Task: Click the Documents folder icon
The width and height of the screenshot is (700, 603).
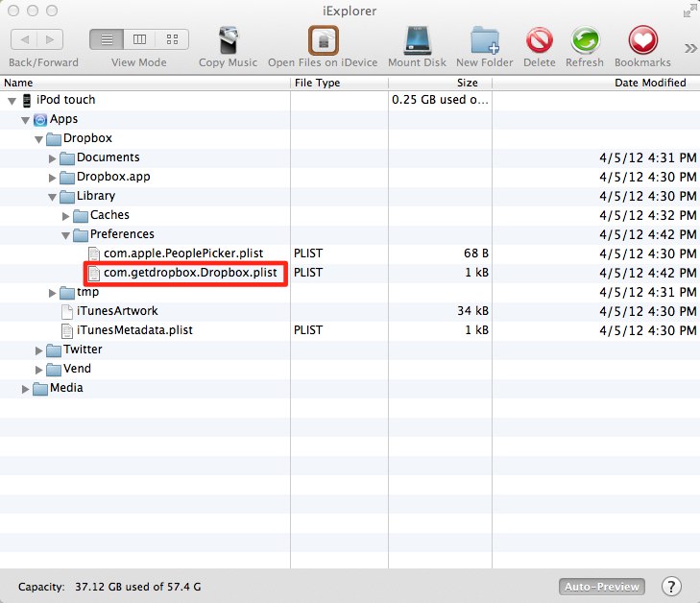Action: click(x=67, y=158)
